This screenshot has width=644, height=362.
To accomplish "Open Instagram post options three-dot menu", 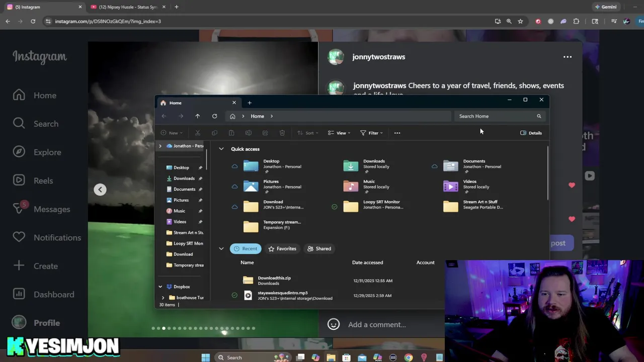I will [x=568, y=57].
